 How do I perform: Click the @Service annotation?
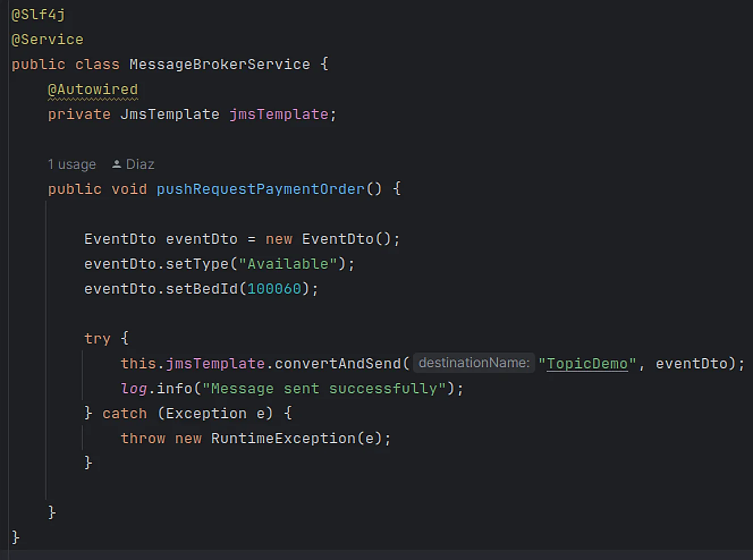point(47,40)
